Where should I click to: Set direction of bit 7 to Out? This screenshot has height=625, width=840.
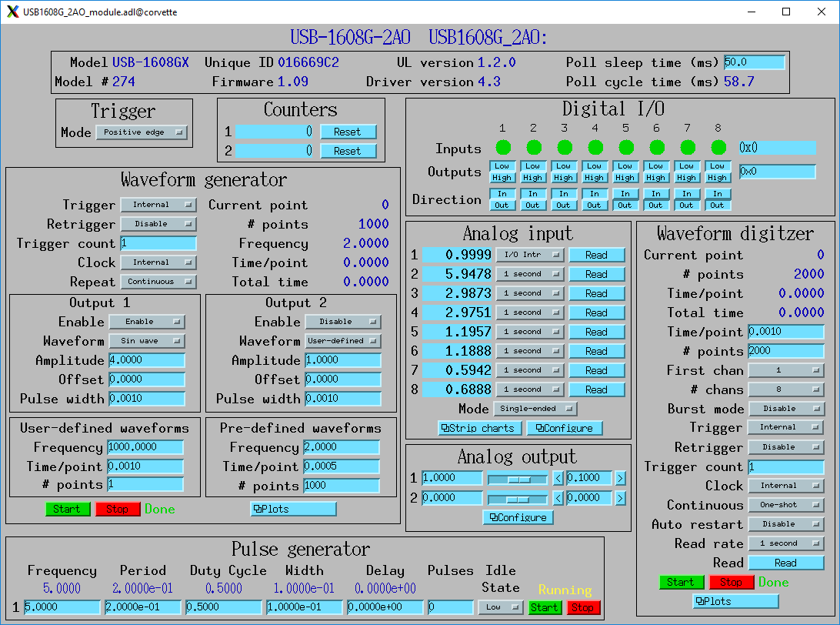686,206
